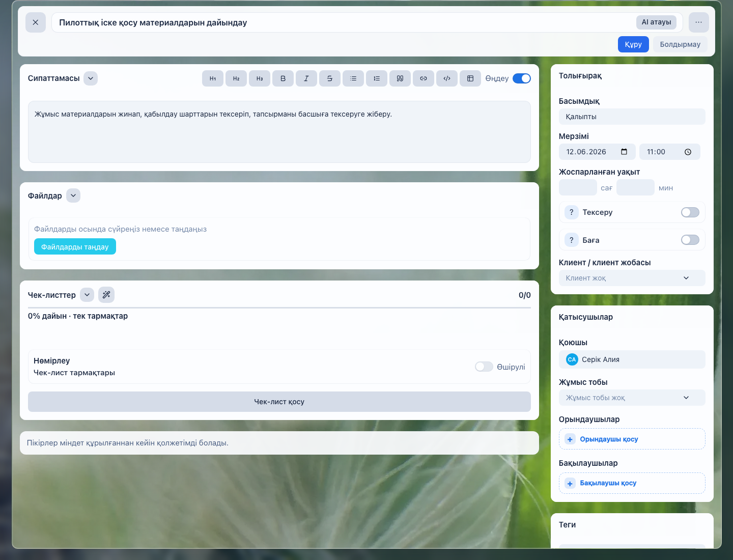
Task: Show help for Баға option
Action: pos(572,240)
